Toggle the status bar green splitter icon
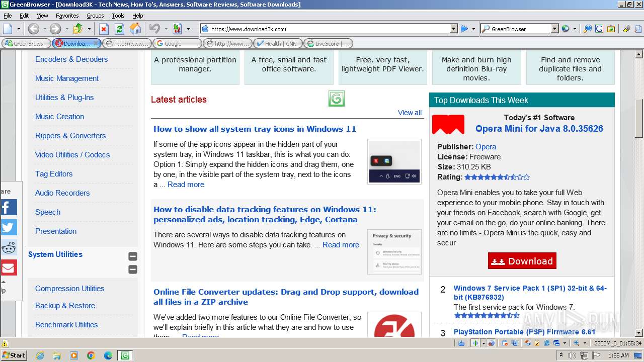The image size is (644, 362). pyautogui.click(x=475, y=343)
